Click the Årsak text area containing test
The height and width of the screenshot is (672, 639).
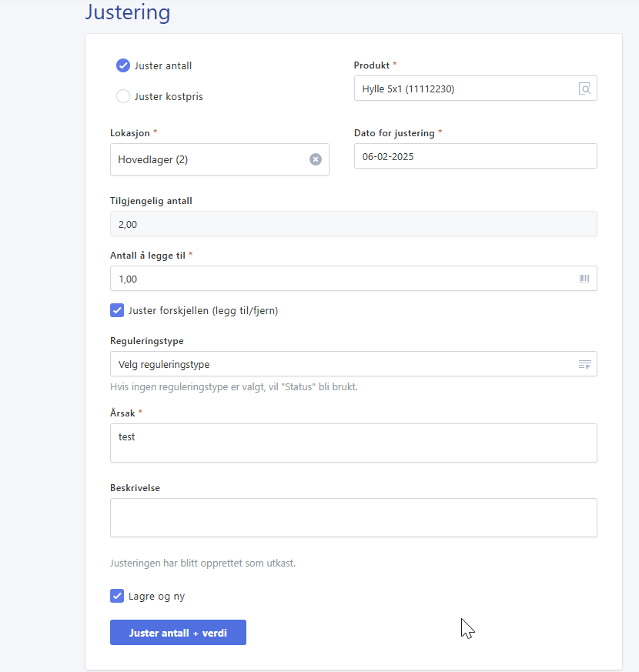[353, 443]
